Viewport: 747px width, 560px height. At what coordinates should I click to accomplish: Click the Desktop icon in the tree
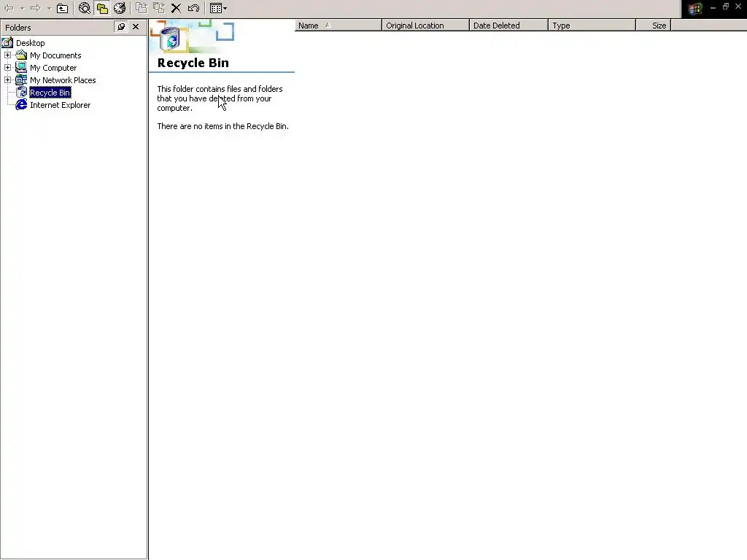pyautogui.click(x=7, y=43)
